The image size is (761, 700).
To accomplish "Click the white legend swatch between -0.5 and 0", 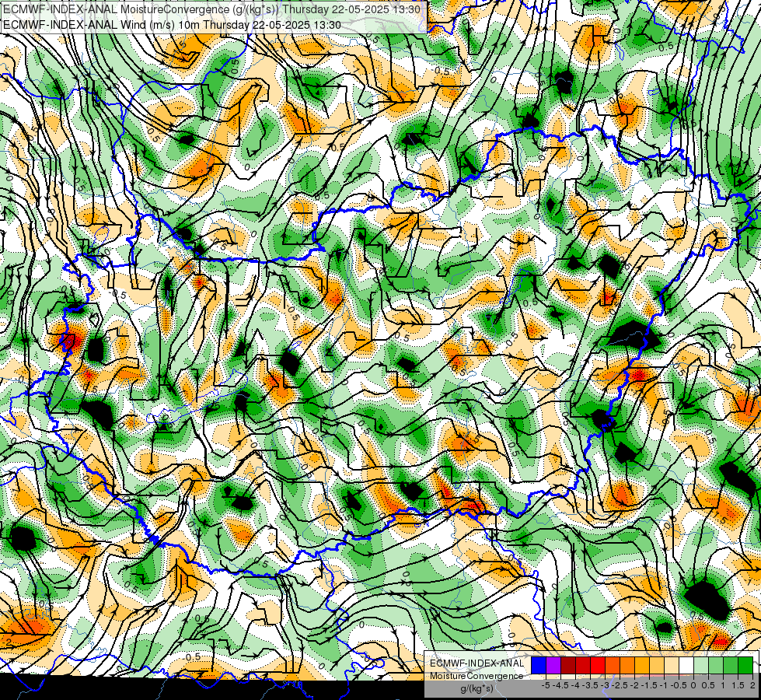I will (686, 665).
